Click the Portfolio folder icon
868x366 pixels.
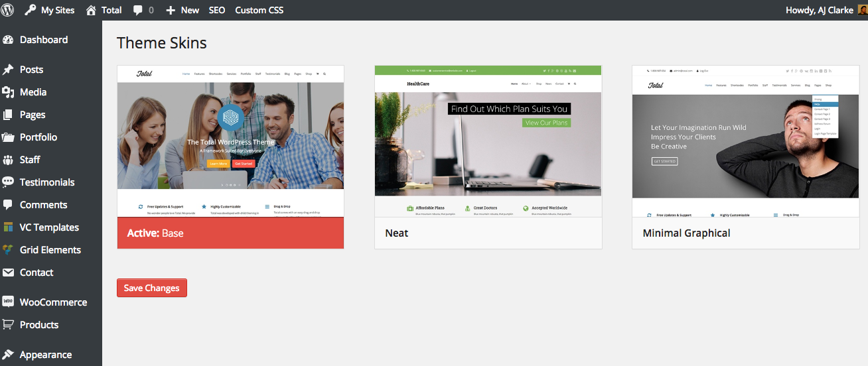click(x=8, y=137)
